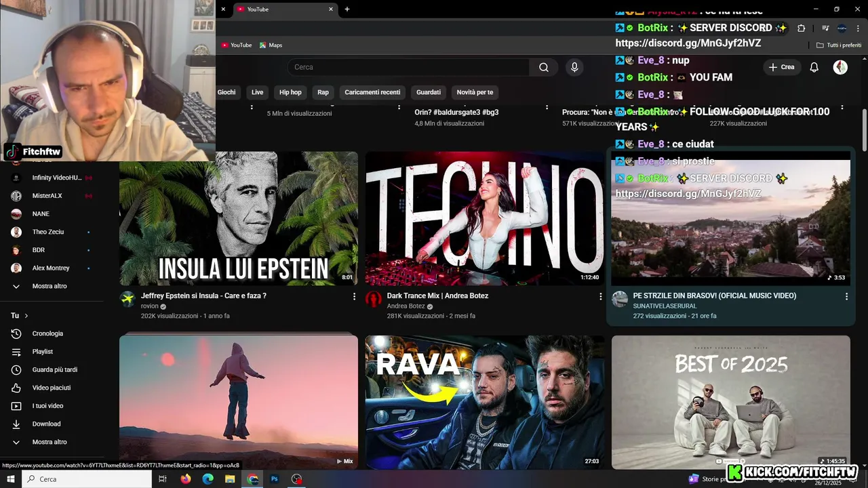Open Task View on the taskbar
Image resolution: width=868 pixels, height=488 pixels.
tap(163, 479)
